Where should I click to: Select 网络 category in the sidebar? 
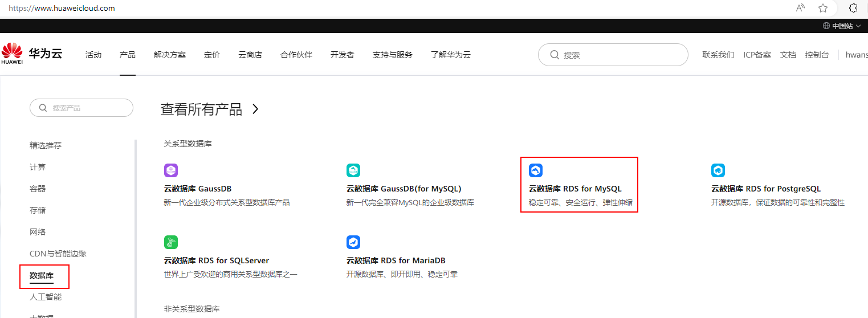[38, 232]
